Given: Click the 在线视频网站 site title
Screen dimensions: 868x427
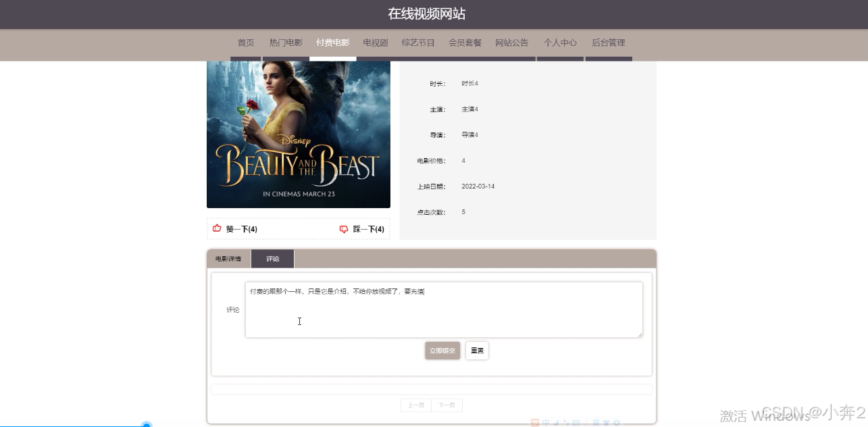Looking at the screenshot, I should click(427, 14).
